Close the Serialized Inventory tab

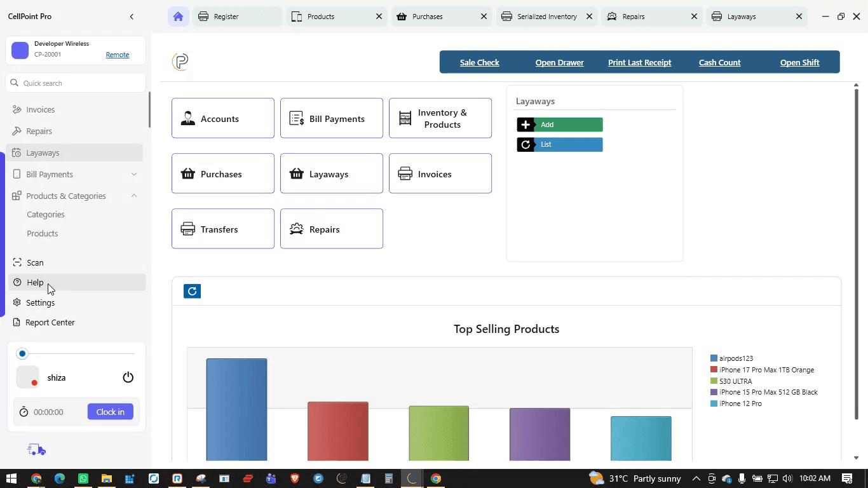[589, 17]
